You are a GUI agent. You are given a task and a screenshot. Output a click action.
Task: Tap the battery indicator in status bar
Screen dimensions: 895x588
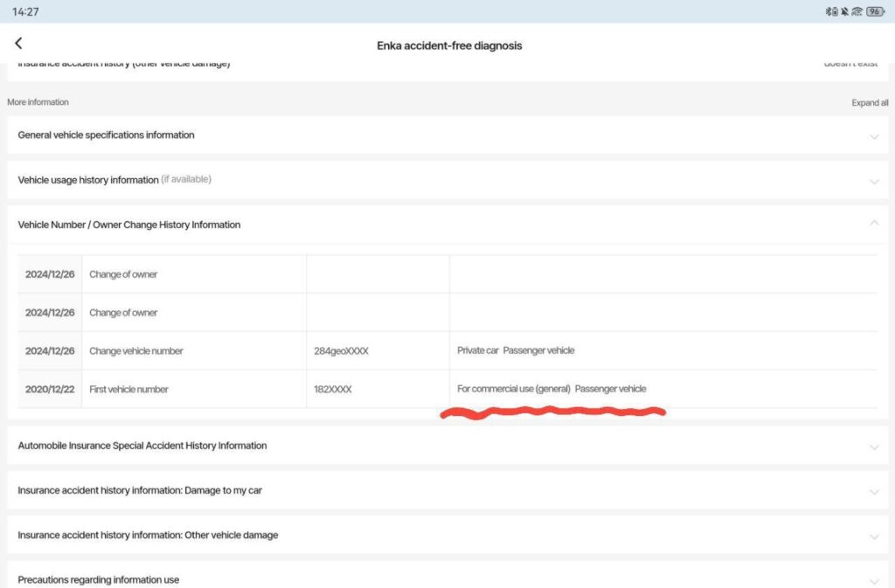pos(875,11)
